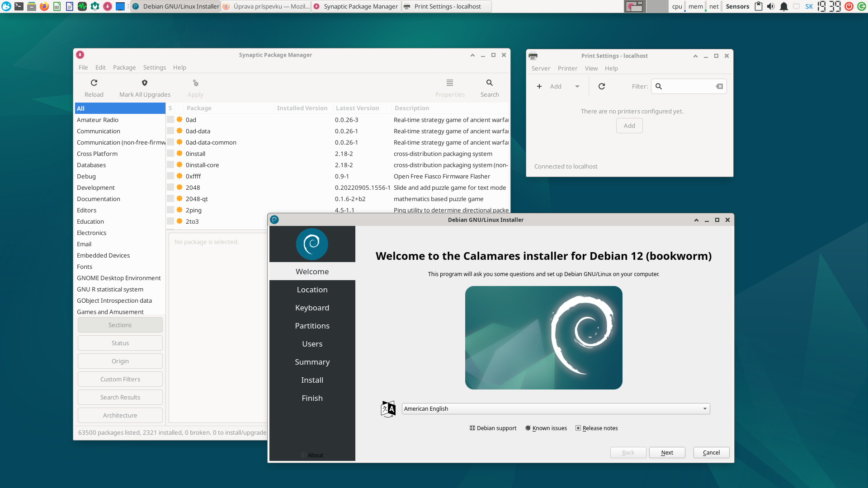Screen dimensions: 868x488
Task: Open File menu in Synaptic
Action: (83, 67)
